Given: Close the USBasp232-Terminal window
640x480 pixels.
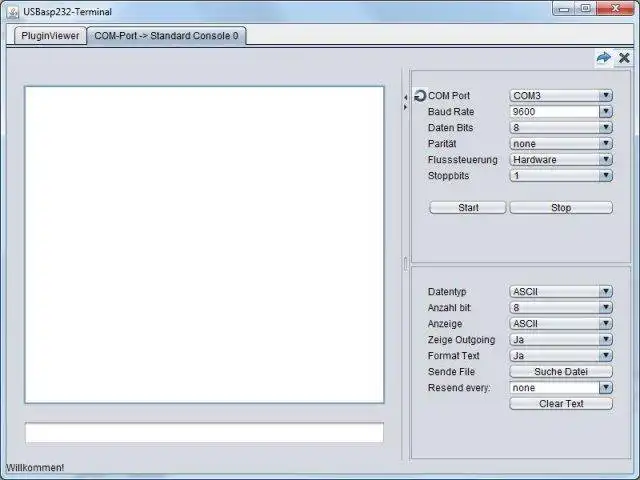Looking at the screenshot, I should [x=615, y=9].
